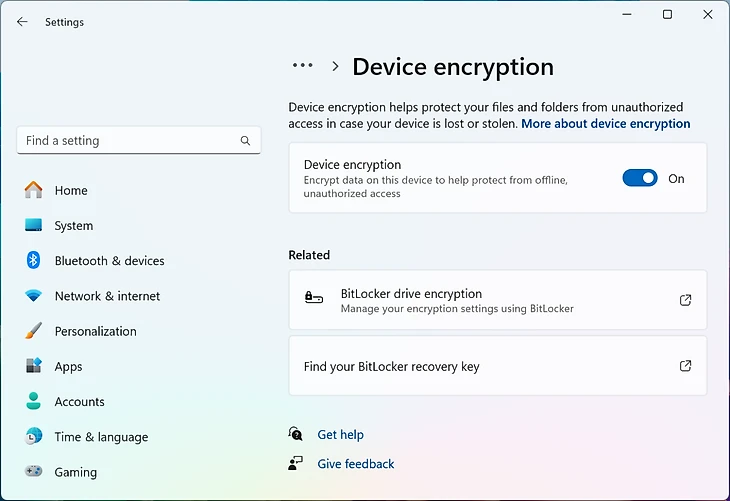Click the Find a setting search box
This screenshot has height=501, width=730.
point(130,141)
